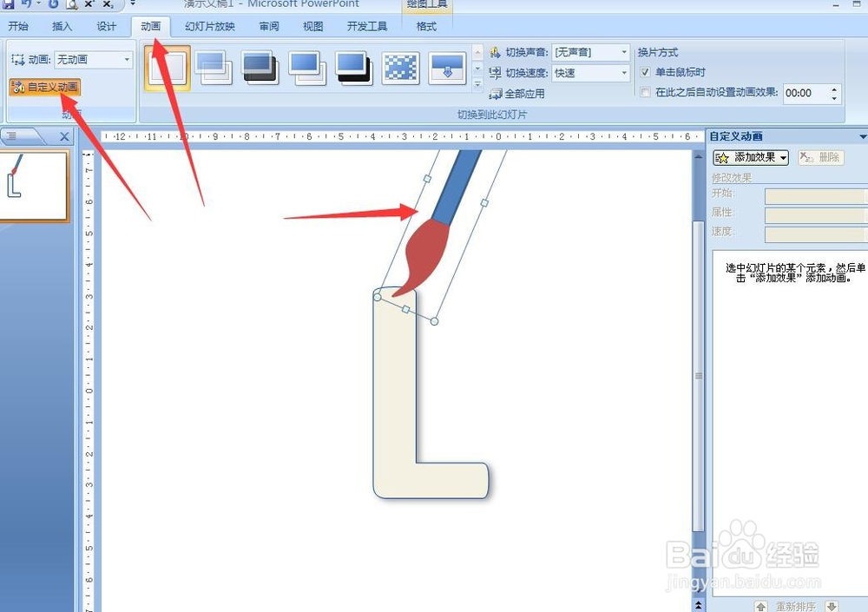Expand the full transition gallery

tap(477, 84)
